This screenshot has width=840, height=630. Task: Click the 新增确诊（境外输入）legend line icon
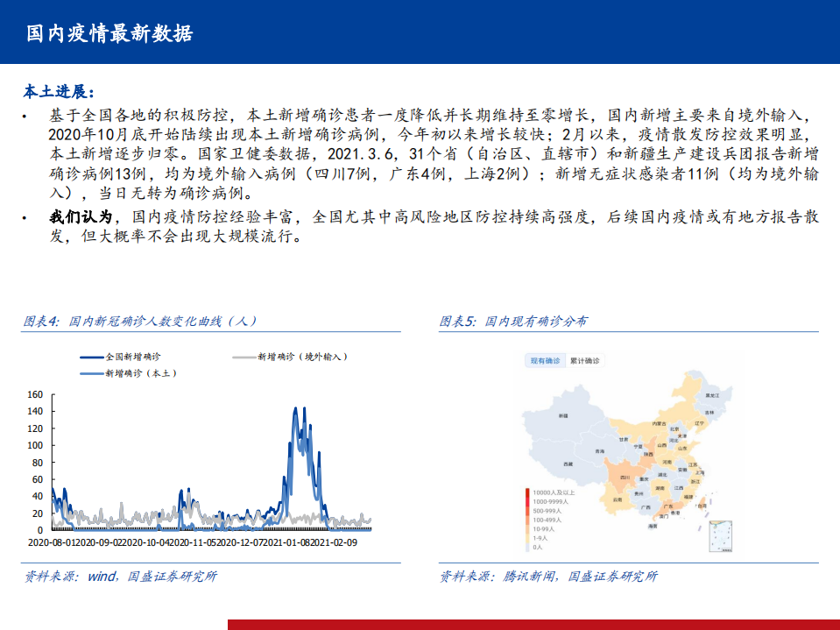click(x=244, y=357)
